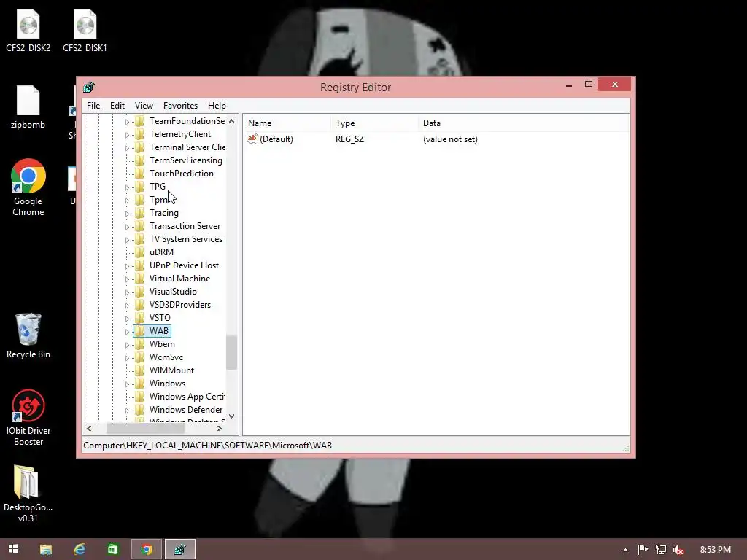
Task: Expand the TeamFoundationServer key
Action: pos(127,122)
